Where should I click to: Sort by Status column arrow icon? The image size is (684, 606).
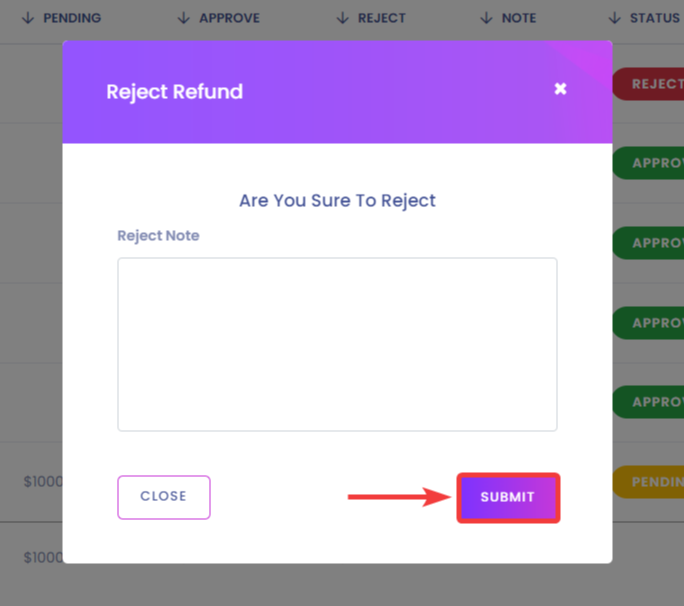click(615, 18)
